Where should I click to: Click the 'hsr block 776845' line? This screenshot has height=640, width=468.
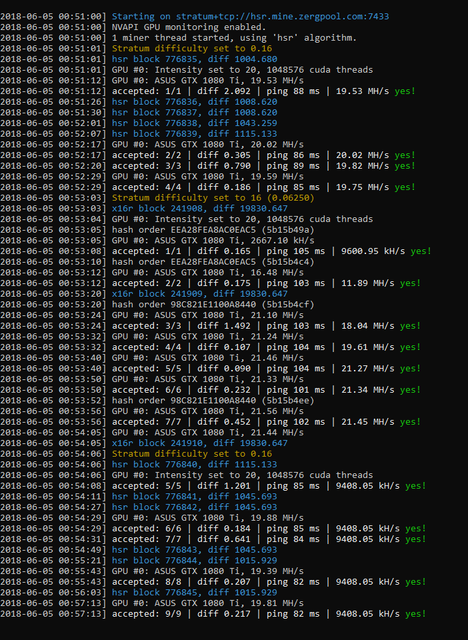coord(139,592)
